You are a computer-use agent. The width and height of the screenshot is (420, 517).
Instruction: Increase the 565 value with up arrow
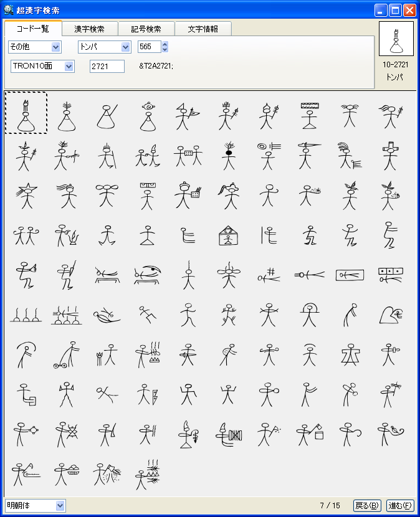165,44
